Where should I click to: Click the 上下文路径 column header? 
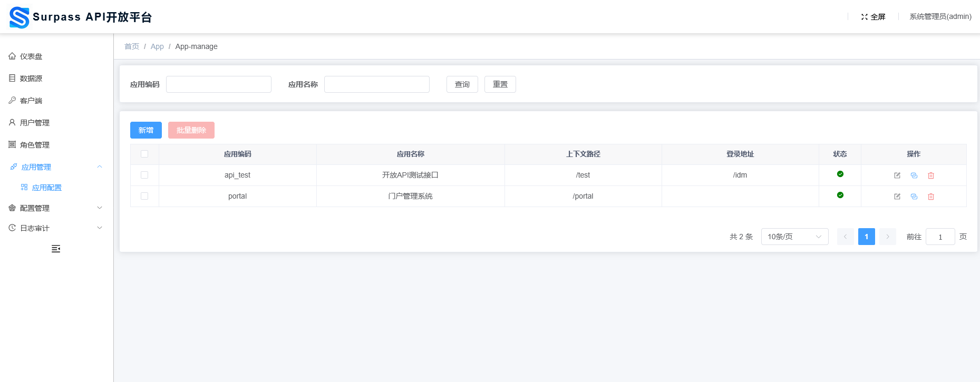pos(583,154)
